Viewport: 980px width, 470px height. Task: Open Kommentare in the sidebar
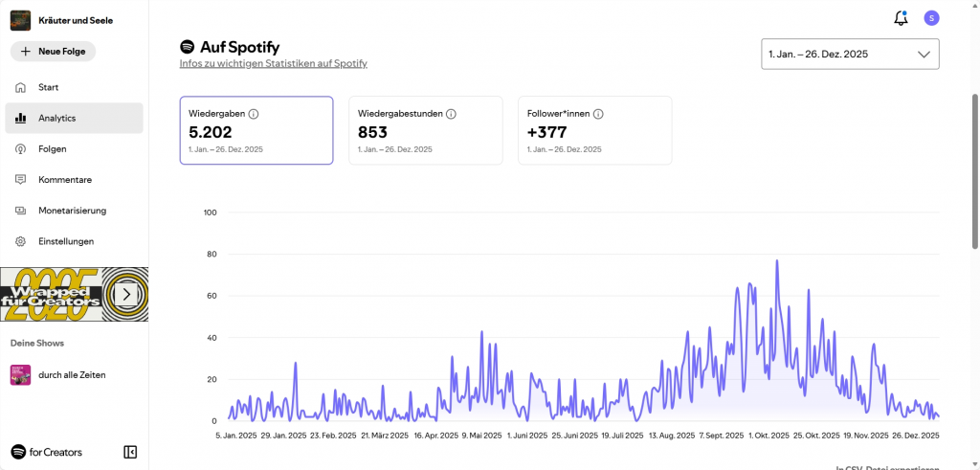coord(64,179)
